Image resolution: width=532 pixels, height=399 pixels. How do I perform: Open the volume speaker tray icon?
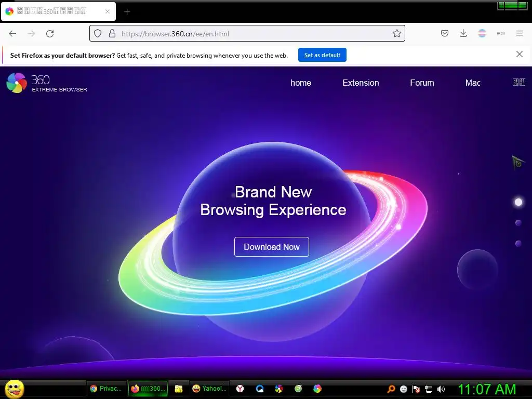tap(441, 389)
